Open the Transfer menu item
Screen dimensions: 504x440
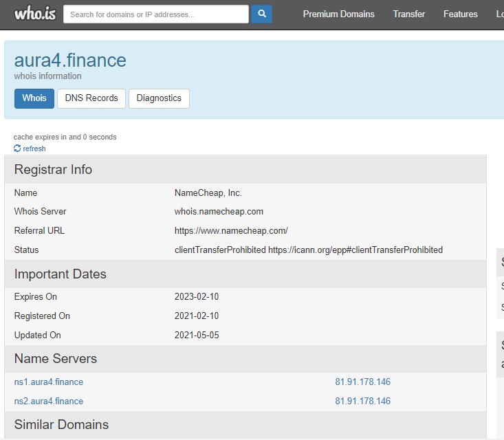point(409,14)
